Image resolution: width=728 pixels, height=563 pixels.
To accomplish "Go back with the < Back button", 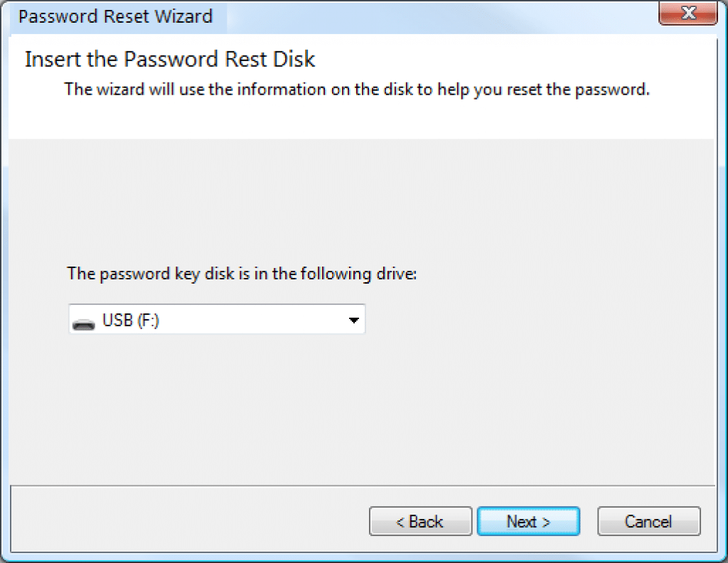I will pyautogui.click(x=420, y=521).
